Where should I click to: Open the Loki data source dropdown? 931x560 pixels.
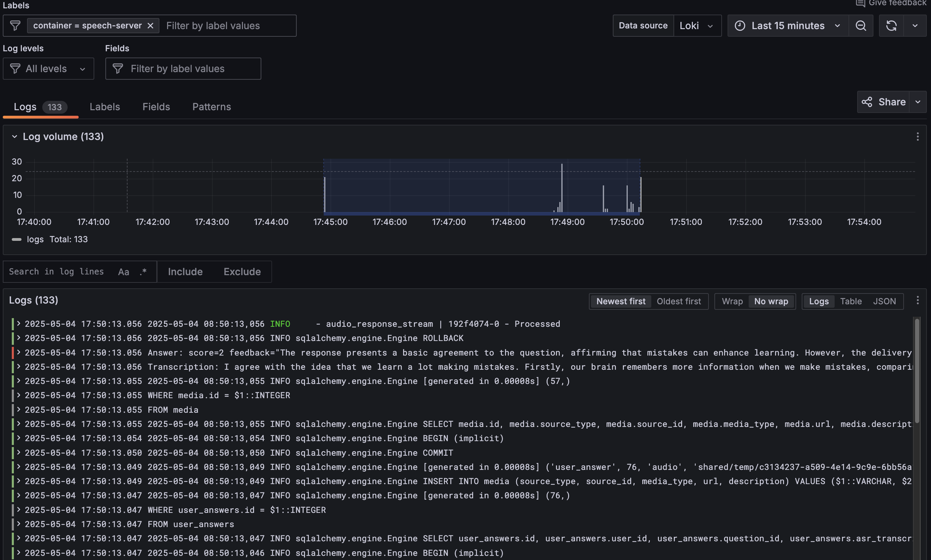697,26
